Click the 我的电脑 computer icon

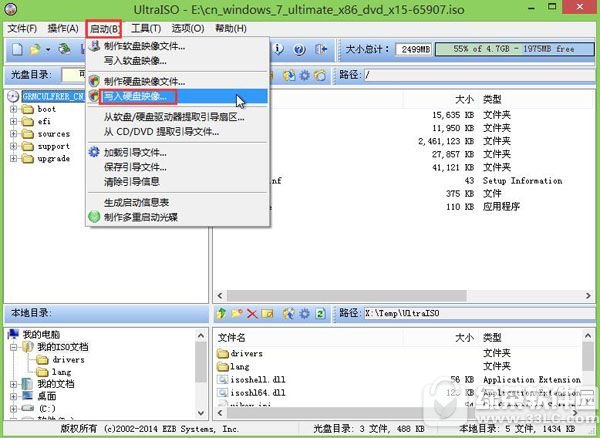click(13, 334)
